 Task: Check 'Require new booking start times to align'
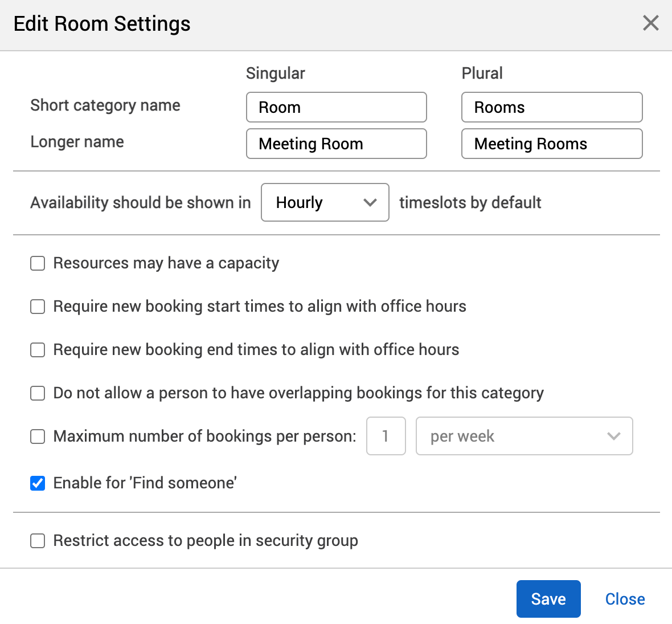click(37, 307)
